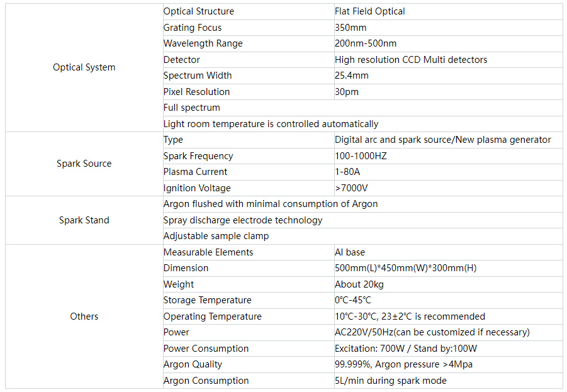567x392 pixels.
Task: Click the Wavelength Range row label
Action: [203, 44]
